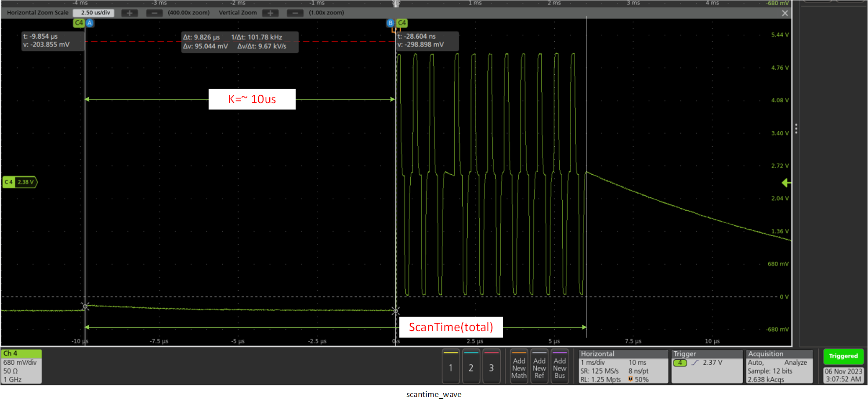Click the 680 mV/div scale text
The height and width of the screenshot is (404, 868).
pyautogui.click(x=20, y=363)
